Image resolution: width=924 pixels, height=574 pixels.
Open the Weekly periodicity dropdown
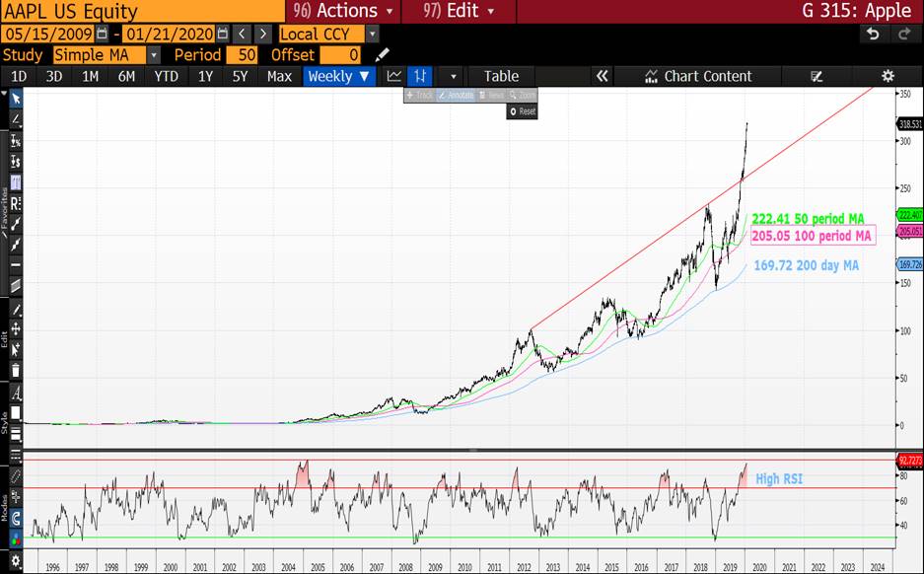(x=339, y=76)
